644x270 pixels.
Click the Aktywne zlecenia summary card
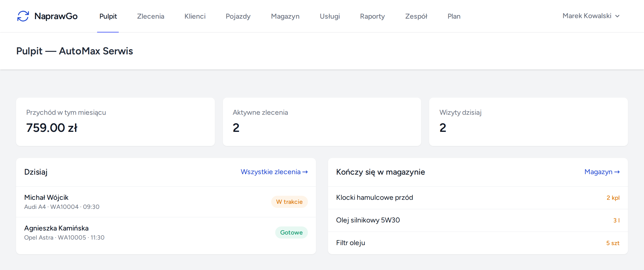[322, 122]
